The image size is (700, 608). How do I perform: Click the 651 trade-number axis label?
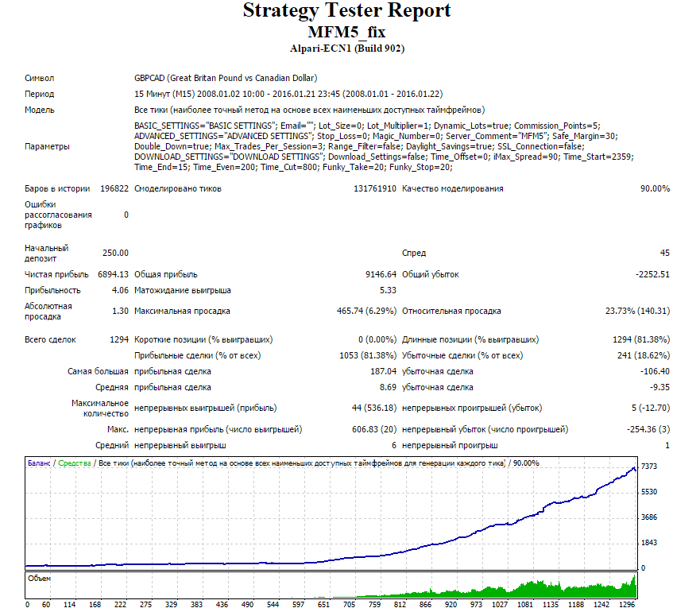coord(323,605)
